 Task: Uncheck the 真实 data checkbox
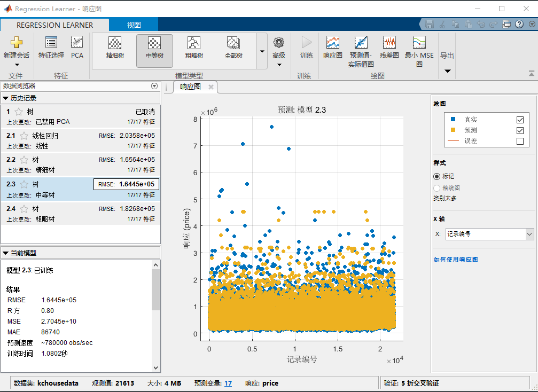point(520,120)
